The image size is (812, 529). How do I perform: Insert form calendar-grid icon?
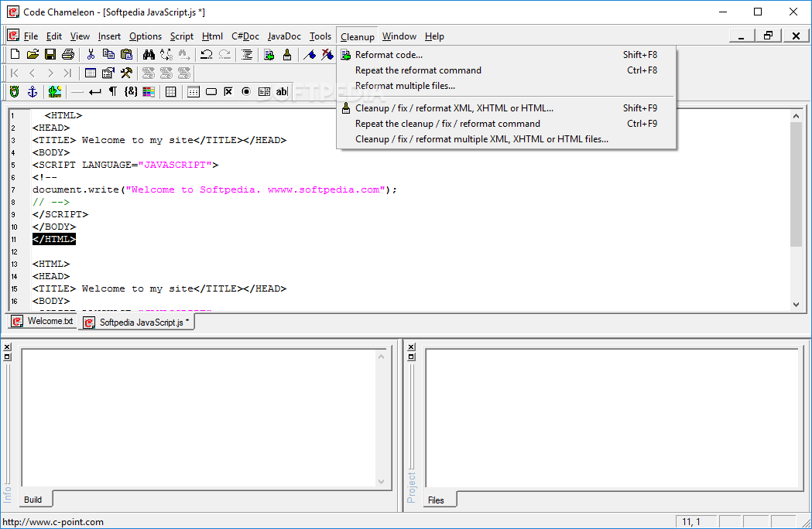pyautogui.click(x=194, y=91)
